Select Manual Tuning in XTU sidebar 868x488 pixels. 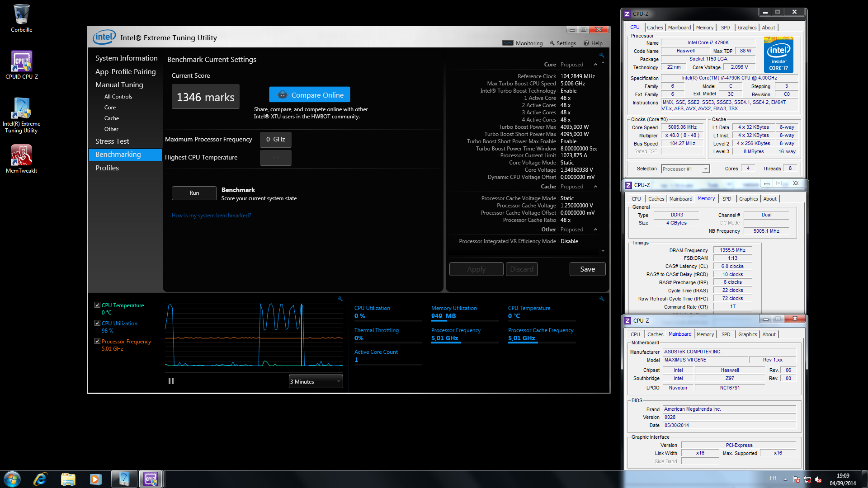click(119, 85)
